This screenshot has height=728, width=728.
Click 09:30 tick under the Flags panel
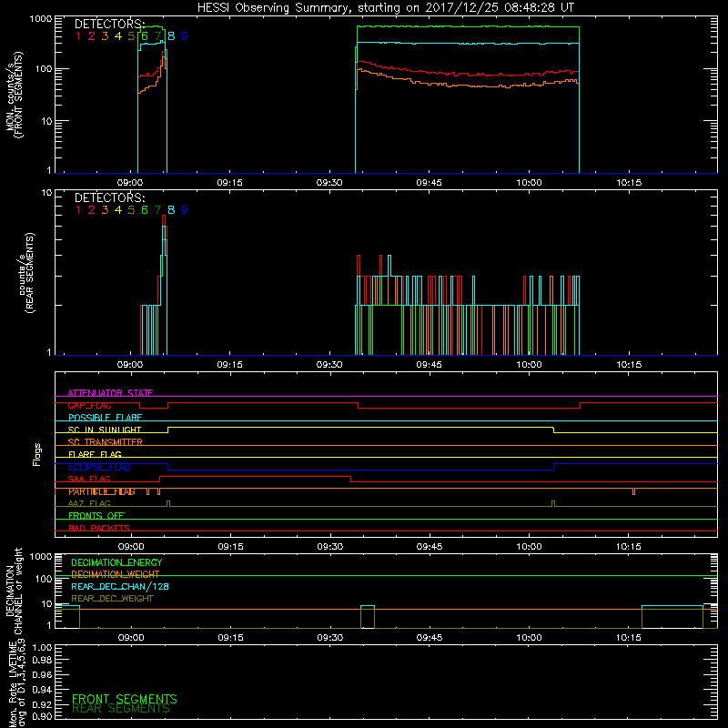(330, 547)
